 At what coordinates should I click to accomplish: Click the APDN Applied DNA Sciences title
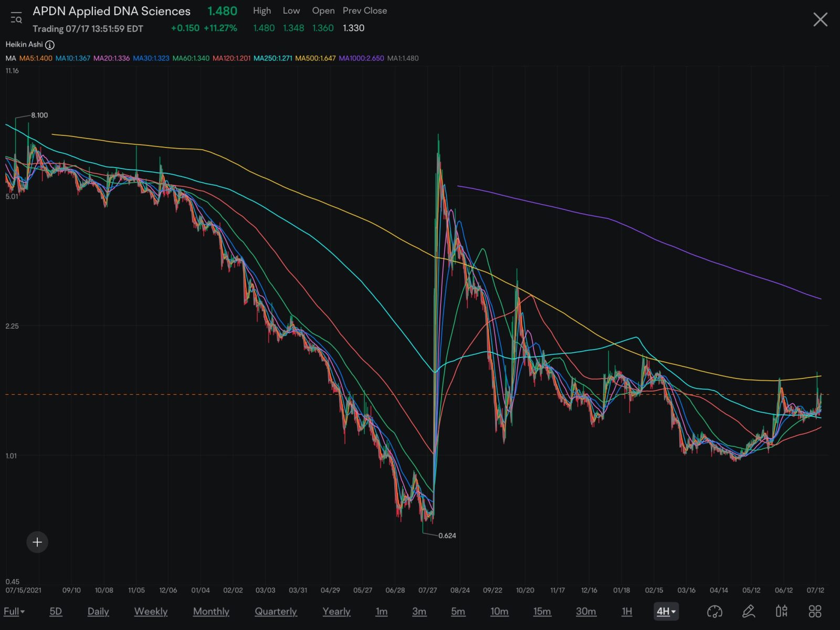111,11
